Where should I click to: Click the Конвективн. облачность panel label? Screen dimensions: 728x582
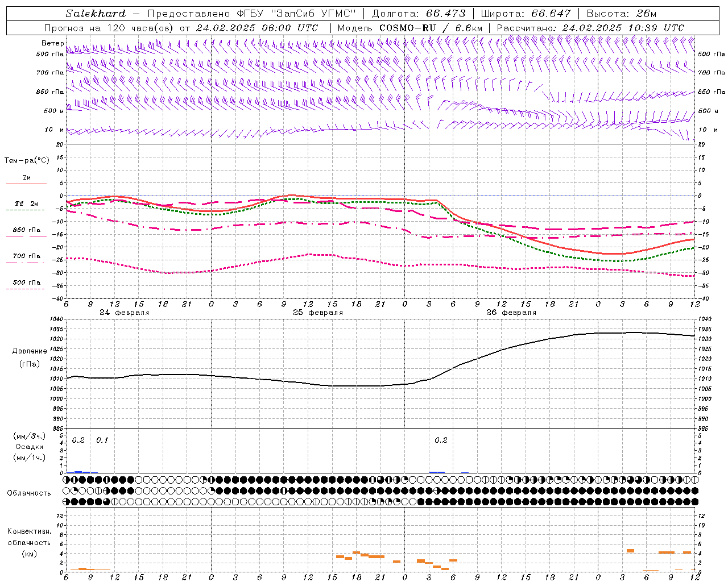pos(30,537)
